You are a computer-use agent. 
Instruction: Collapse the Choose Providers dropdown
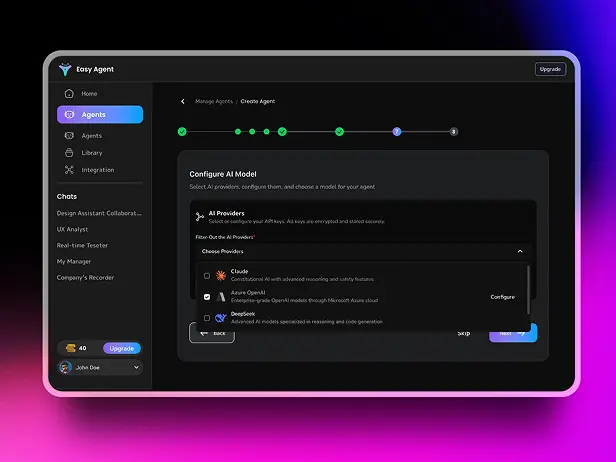coord(519,252)
